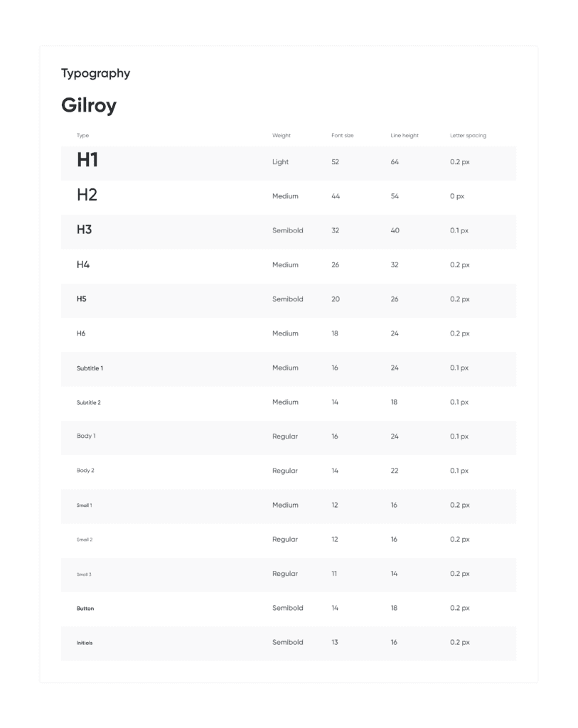The height and width of the screenshot is (728, 578).
Task: Click the Subtitle 1 label
Action: click(90, 368)
